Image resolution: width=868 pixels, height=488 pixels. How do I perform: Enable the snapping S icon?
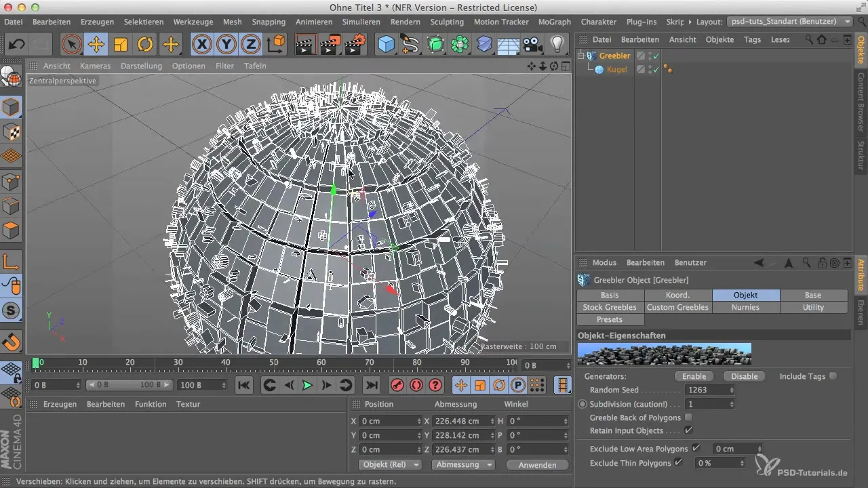[12, 310]
